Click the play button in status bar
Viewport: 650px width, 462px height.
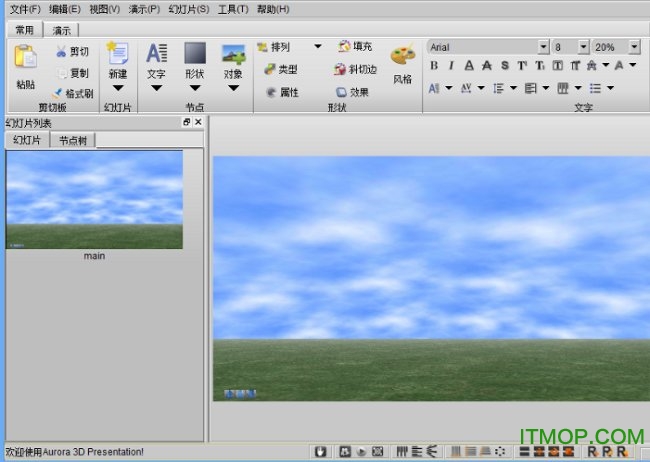click(361, 452)
